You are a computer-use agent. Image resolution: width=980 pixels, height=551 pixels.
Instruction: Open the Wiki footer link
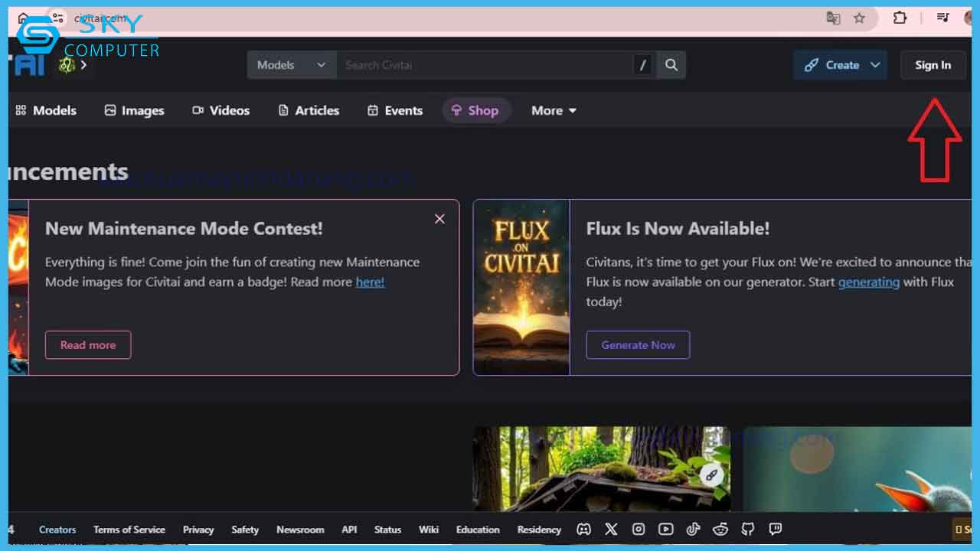click(x=429, y=530)
